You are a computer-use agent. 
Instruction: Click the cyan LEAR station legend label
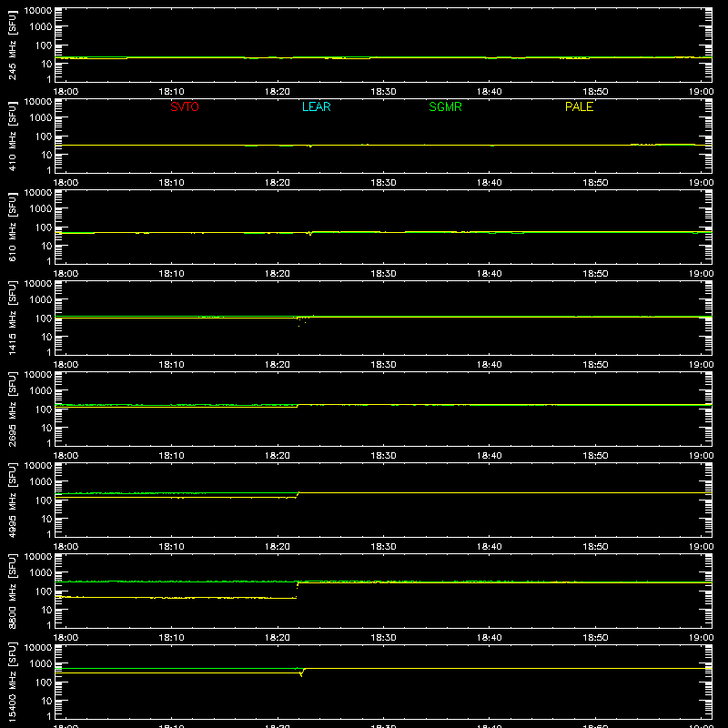316,106
